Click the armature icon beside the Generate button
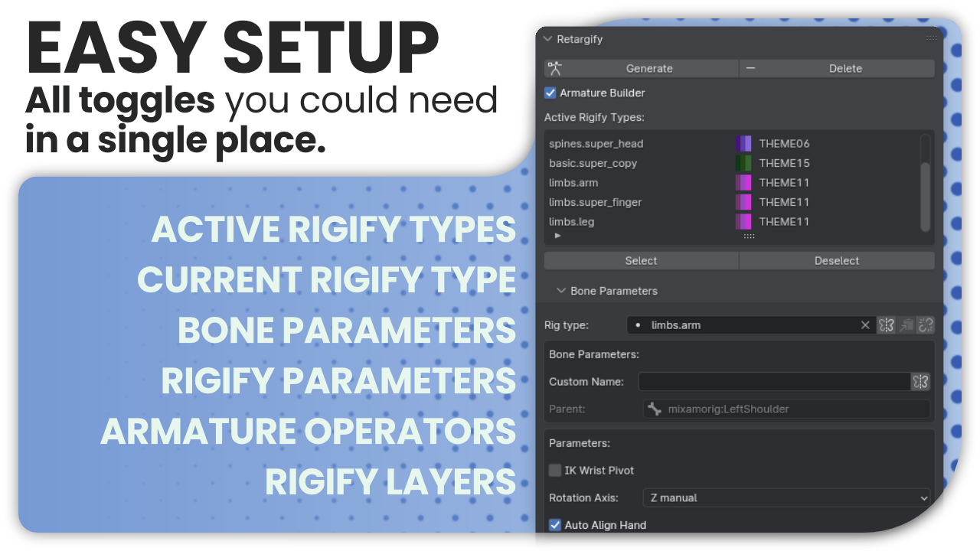The width and height of the screenshot is (980, 551). click(x=555, y=68)
